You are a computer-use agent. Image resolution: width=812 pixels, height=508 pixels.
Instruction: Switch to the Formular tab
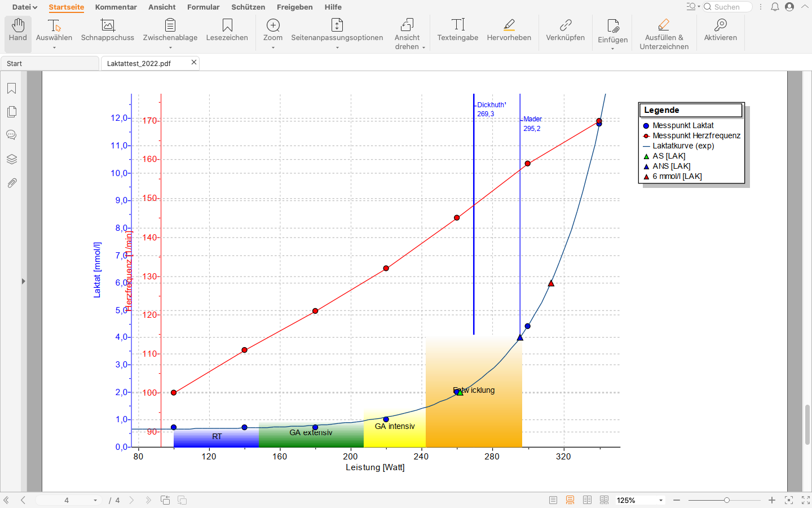[203, 7]
